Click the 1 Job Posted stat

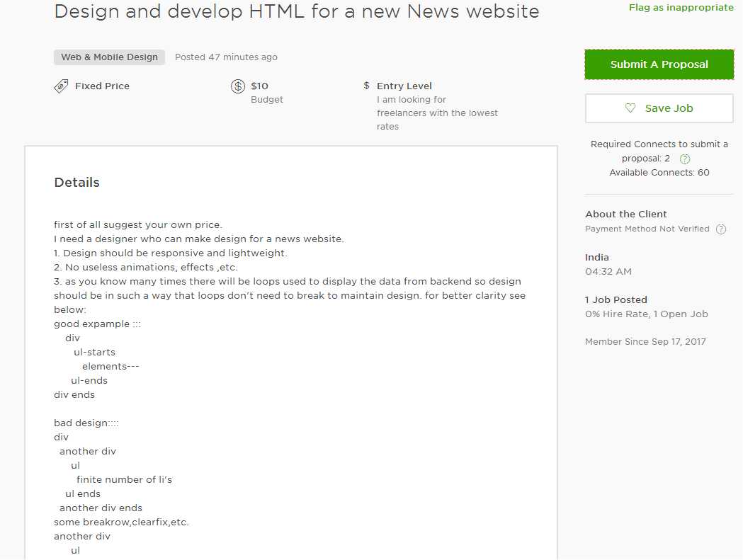coord(616,299)
